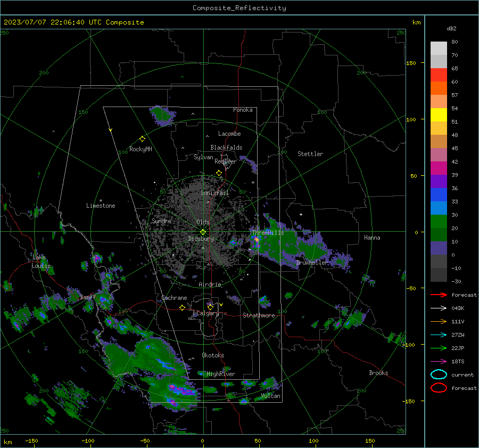The image size is (479, 448).
Task: Click the Brooks town label
Action: point(378,373)
